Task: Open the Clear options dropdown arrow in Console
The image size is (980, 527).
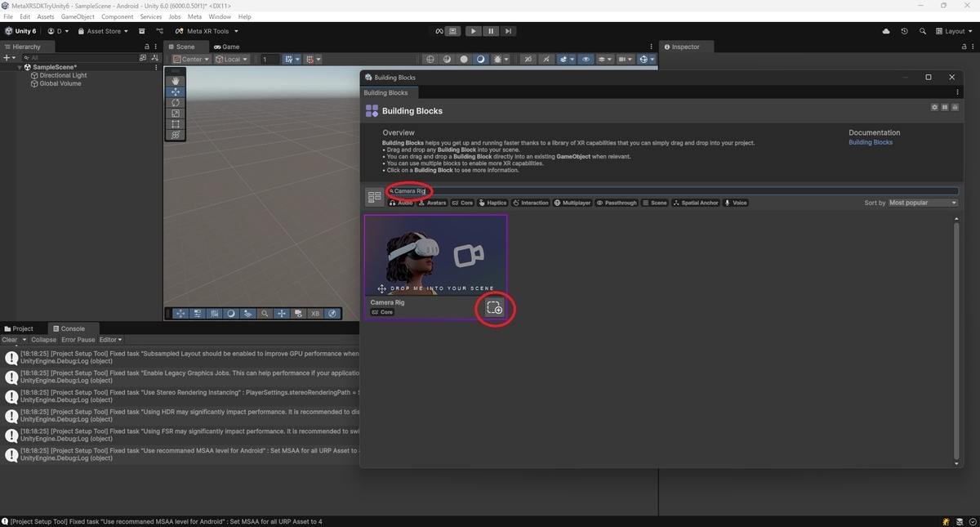Action: pyautogui.click(x=24, y=340)
